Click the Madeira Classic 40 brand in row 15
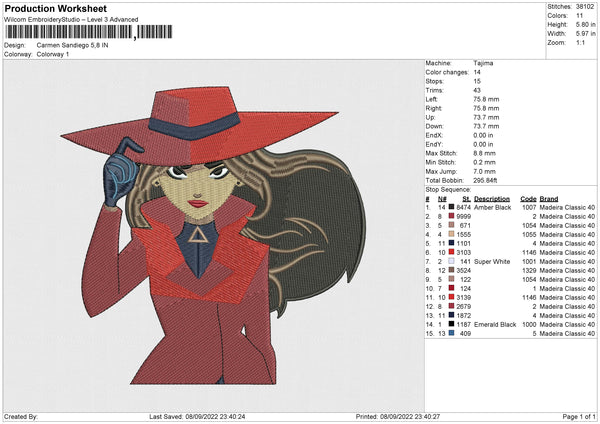 coord(567,333)
